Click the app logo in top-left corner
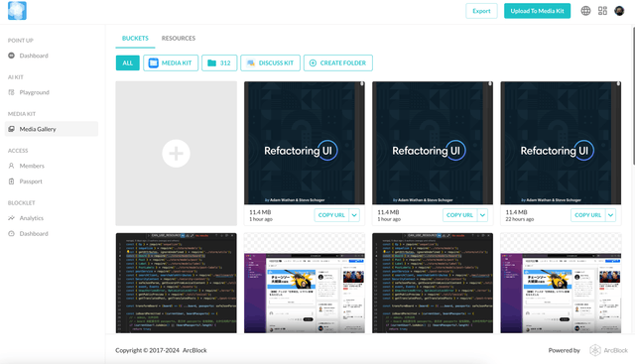This screenshot has height=364, width=635. point(17,11)
